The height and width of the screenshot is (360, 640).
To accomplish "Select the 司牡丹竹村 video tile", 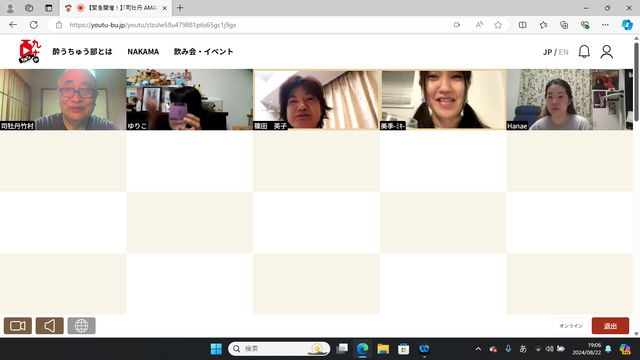I will (x=63, y=100).
